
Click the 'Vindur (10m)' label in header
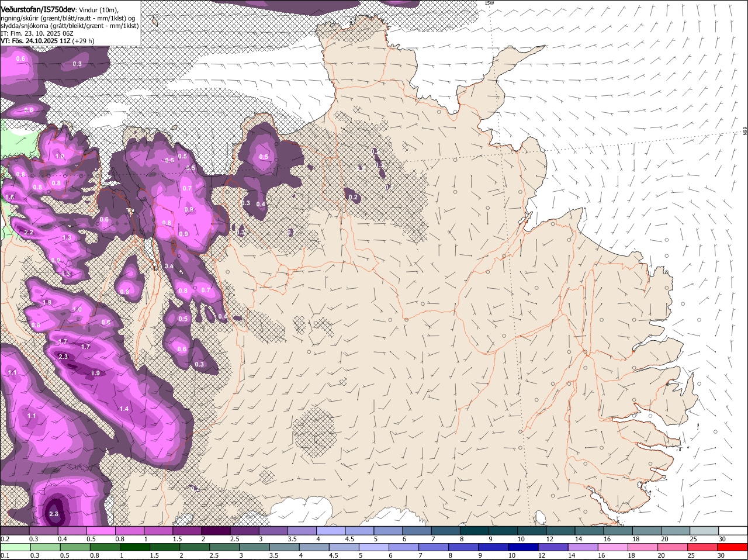coord(98,11)
